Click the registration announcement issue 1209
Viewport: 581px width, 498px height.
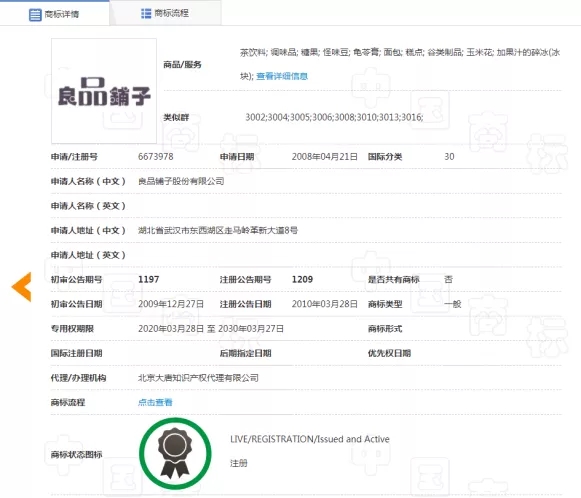302,279
